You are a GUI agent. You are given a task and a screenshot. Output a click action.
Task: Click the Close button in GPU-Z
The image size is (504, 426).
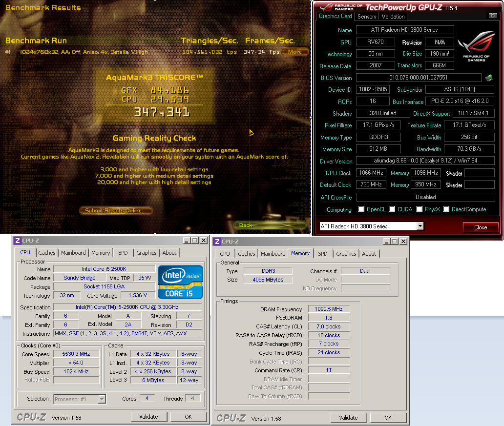tap(481, 227)
